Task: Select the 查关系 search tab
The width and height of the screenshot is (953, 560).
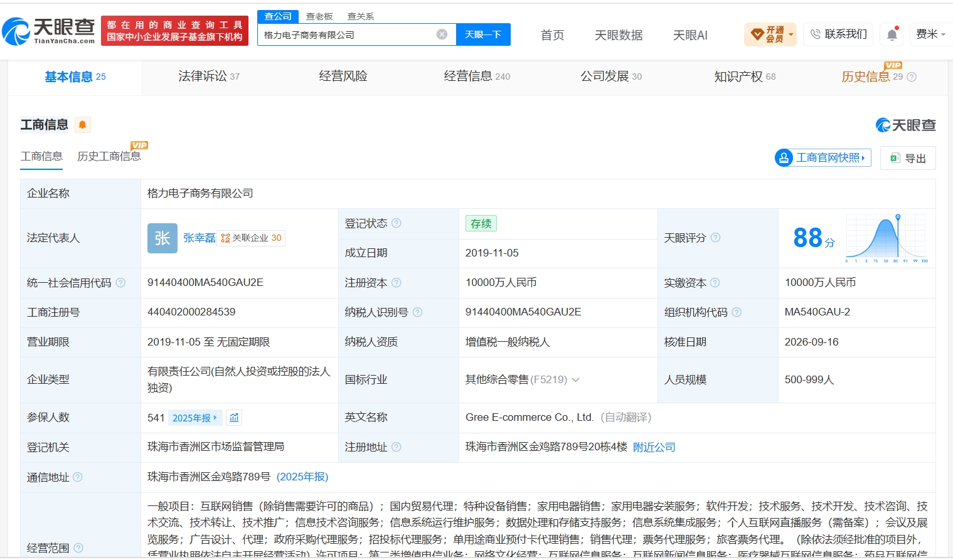Action: (x=361, y=16)
